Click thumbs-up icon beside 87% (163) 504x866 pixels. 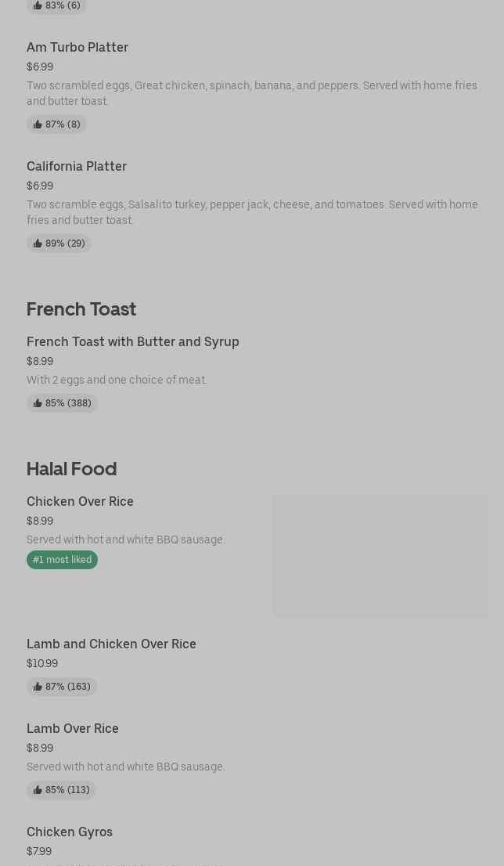[38, 687]
